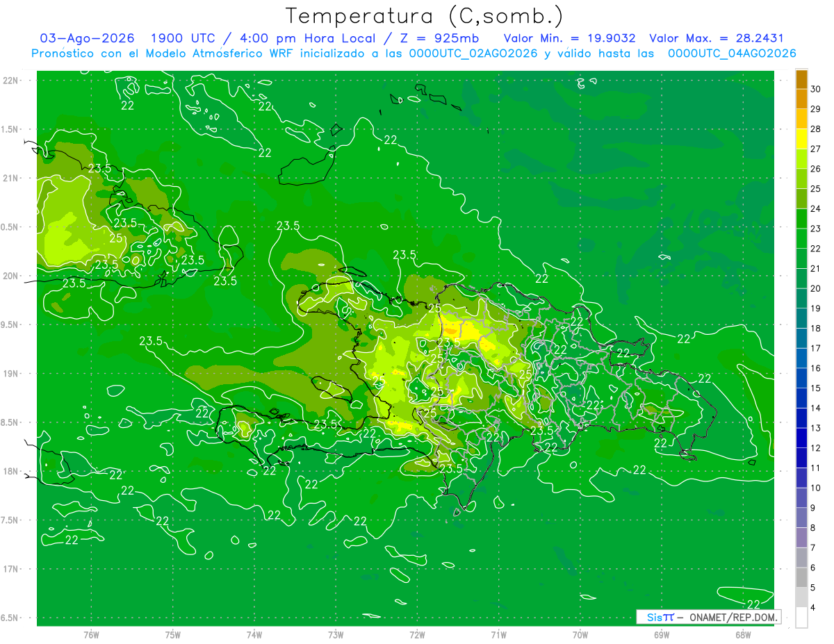Image resolution: width=834 pixels, height=644 pixels.
Task: Click the "73W" longitude label
Action: 336,635
